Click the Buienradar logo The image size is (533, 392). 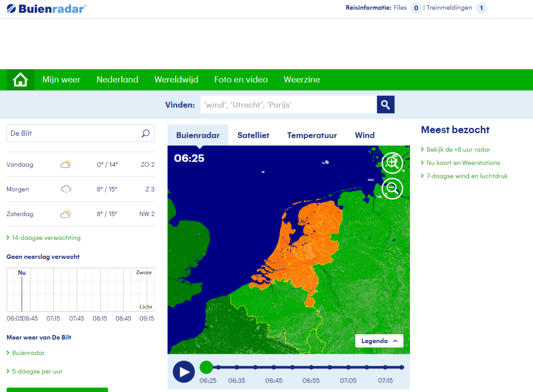tap(47, 8)
